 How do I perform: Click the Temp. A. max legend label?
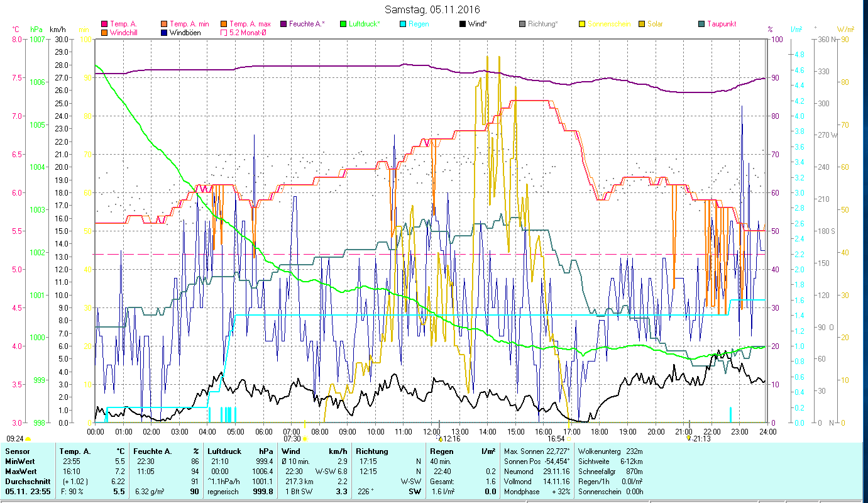(250, 24)
